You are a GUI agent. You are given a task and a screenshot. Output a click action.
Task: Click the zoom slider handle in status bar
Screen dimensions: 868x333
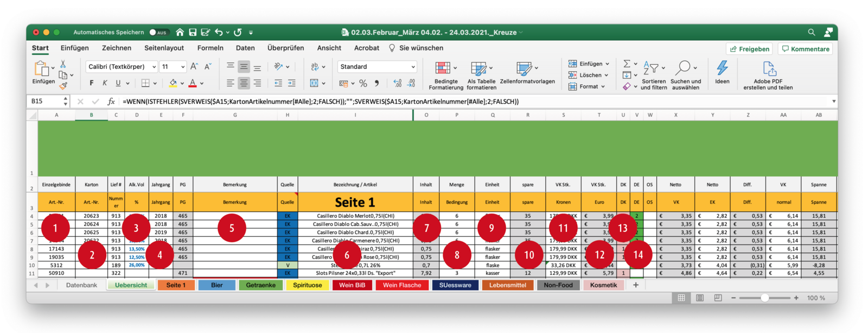tap(764, 298)
